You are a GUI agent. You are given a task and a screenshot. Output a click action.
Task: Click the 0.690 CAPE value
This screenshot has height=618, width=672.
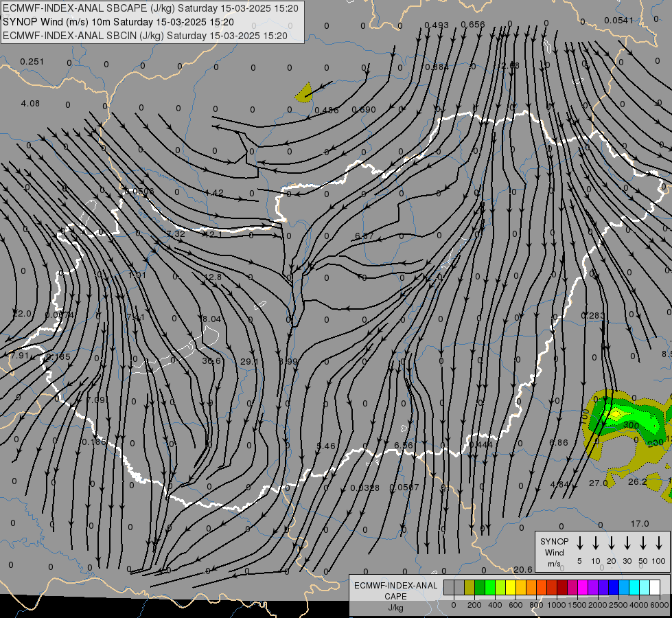(x=363, y=110)
